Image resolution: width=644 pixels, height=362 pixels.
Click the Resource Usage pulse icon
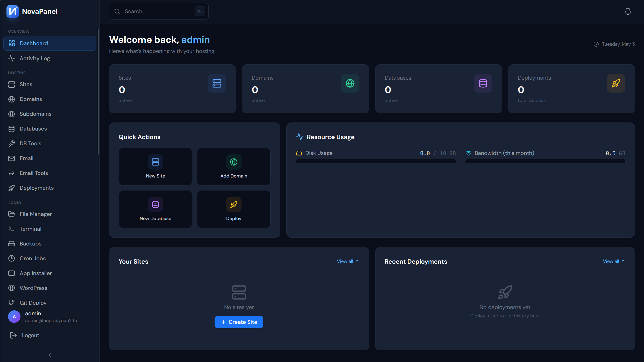click(x=300, y=137)
